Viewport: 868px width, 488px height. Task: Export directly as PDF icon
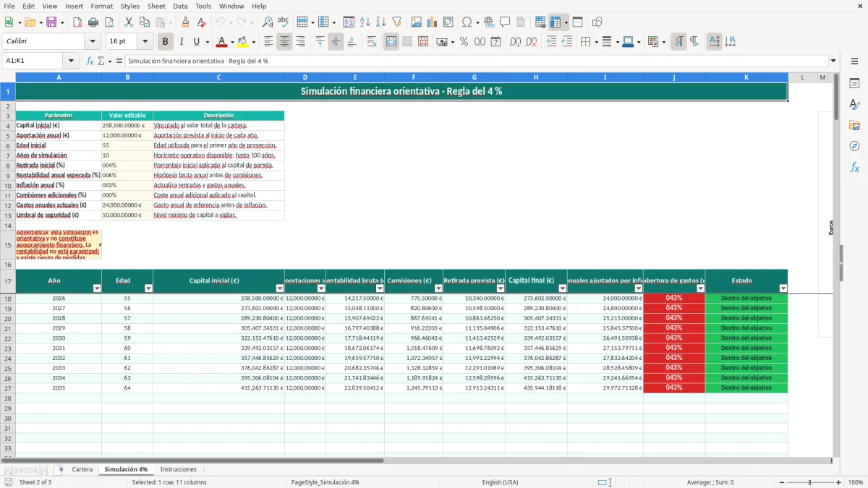tap(77, 22)
